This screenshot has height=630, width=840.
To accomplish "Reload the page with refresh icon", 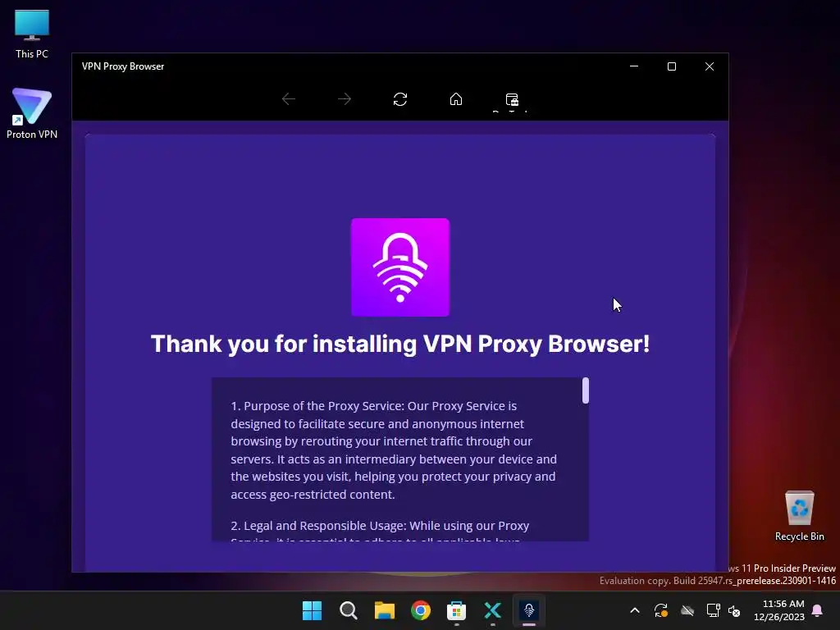I will tap(400, 99).
